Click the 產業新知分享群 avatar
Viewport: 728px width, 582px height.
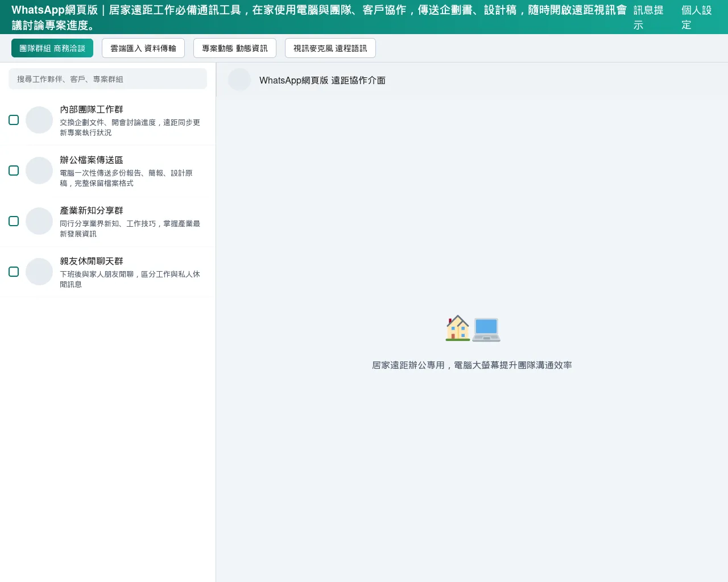[39, 221]
